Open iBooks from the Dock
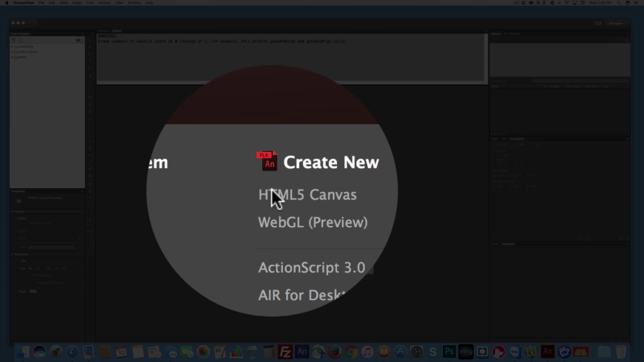This screenshot has width=644, height=362. (384, 351)
